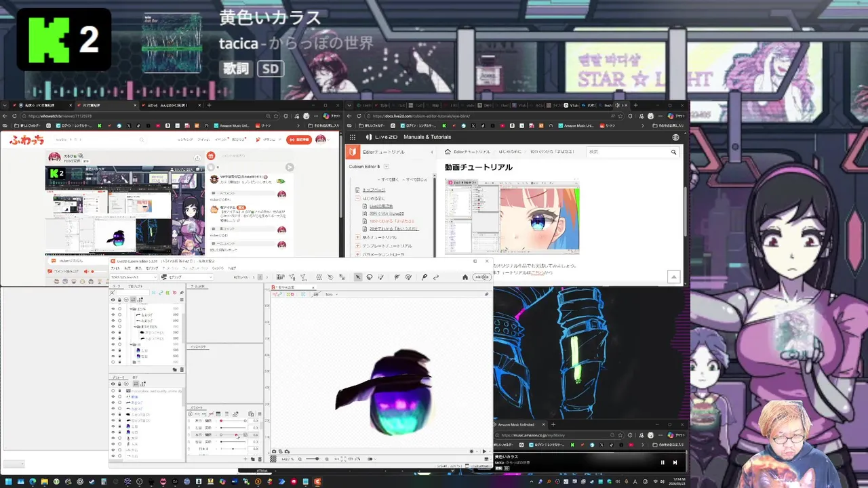The image size is (868, 488).
Task: Collapse the はじめる前に section in docs sidebar
Action: point(357,199)
